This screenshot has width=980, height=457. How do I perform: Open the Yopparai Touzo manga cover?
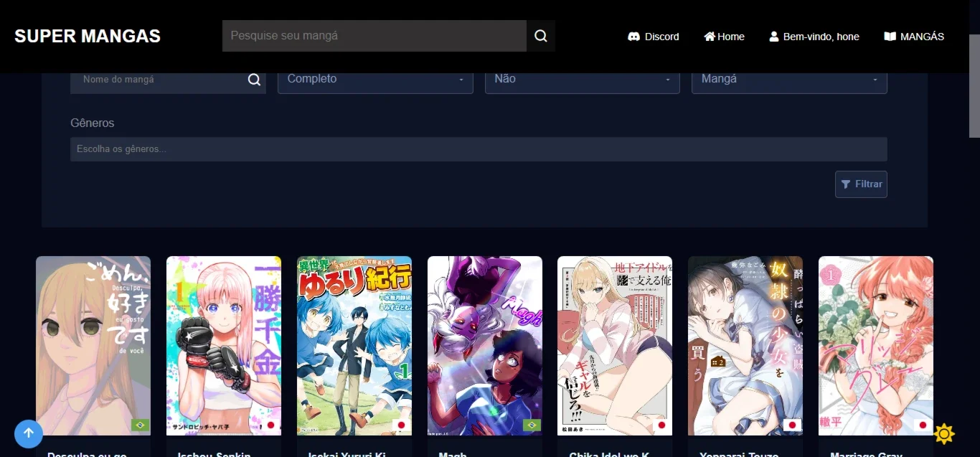(x=745, y=346)
